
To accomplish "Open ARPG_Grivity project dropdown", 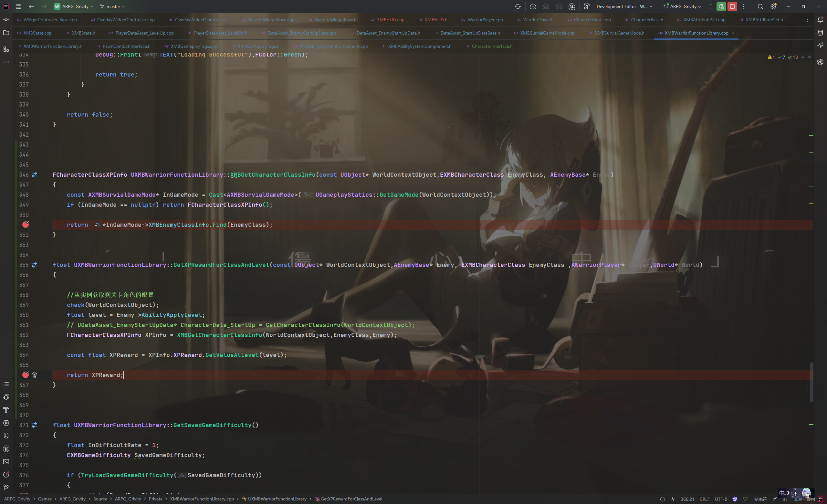I will 74,6.
